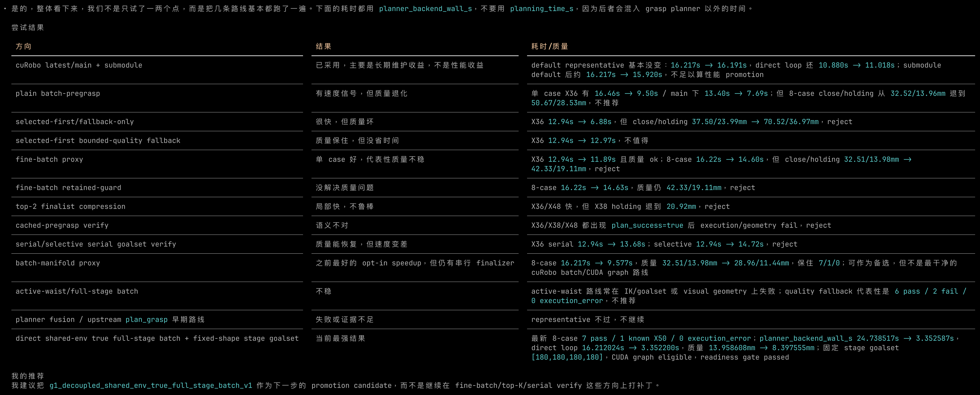Click the plan_success=true text
The width and height of the screenshot is (980, 395).
pyautogui.click(x=647, y=225)
